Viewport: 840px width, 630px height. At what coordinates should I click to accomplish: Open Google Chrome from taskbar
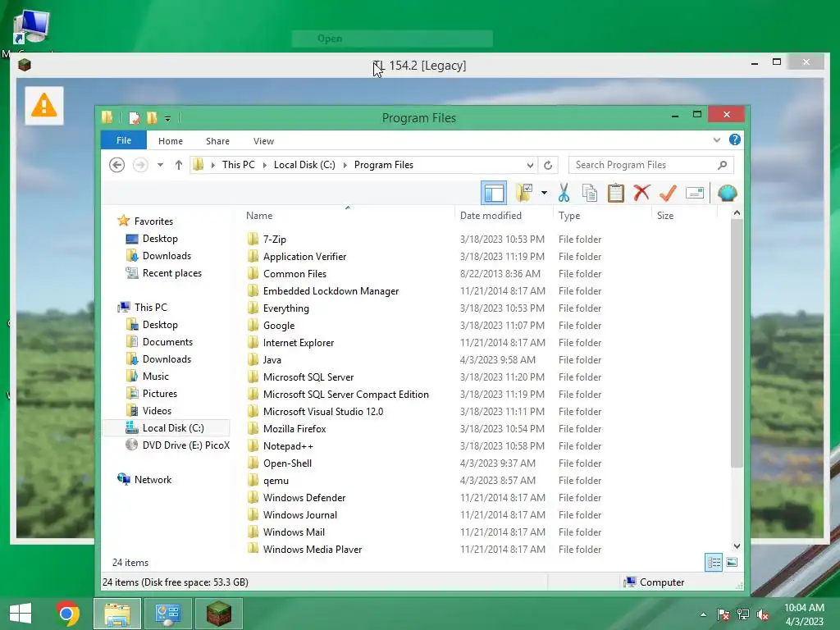click(x=67, y=614)
